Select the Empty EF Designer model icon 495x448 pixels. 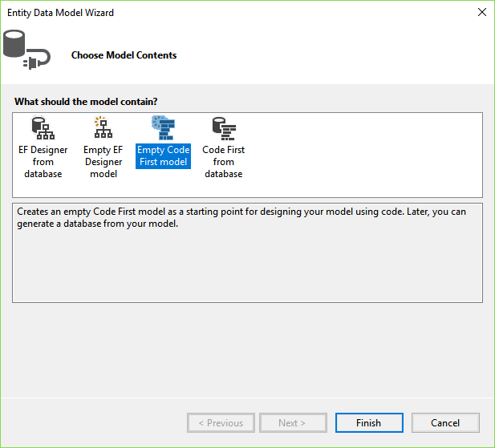(x=103, y=127)
